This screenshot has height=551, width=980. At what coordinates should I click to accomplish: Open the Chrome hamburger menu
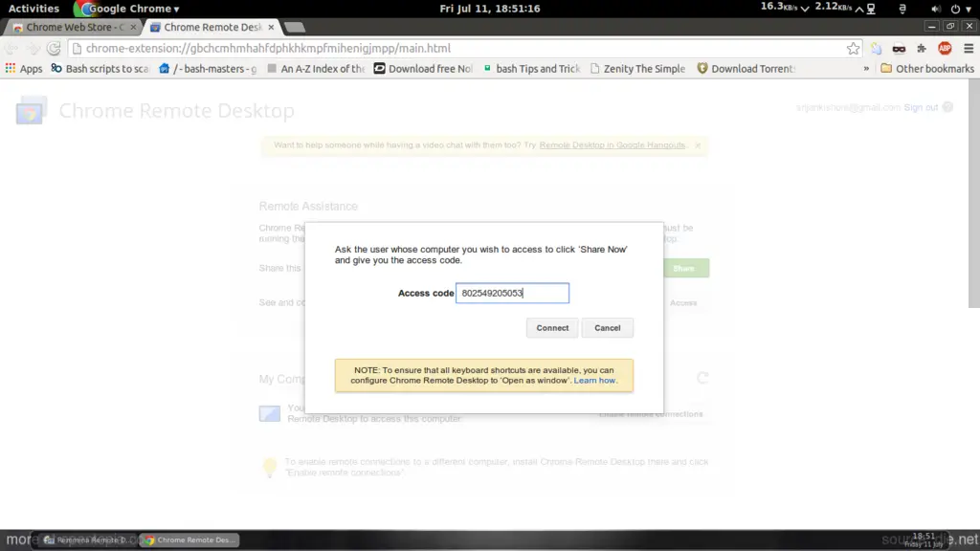pos(969,48)
